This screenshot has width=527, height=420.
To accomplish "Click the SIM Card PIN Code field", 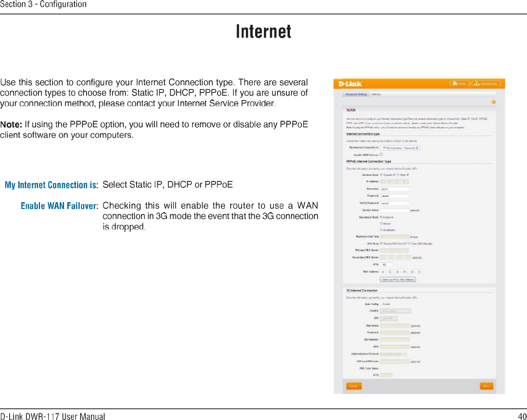I will coord(394,362).
